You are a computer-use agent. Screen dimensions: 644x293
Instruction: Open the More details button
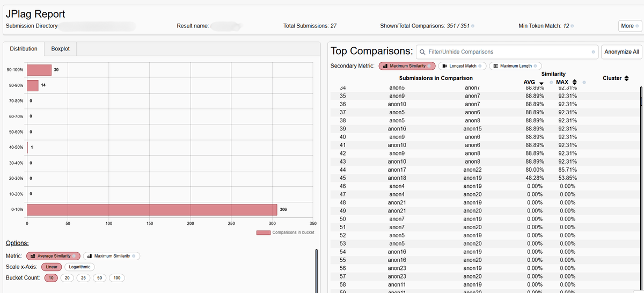pyautogui.click(x=629, y=26)
